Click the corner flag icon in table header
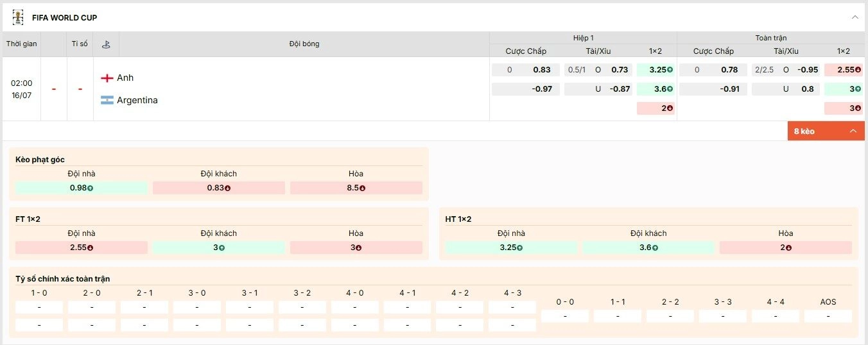The image size is (868, 345). (106, 44)
